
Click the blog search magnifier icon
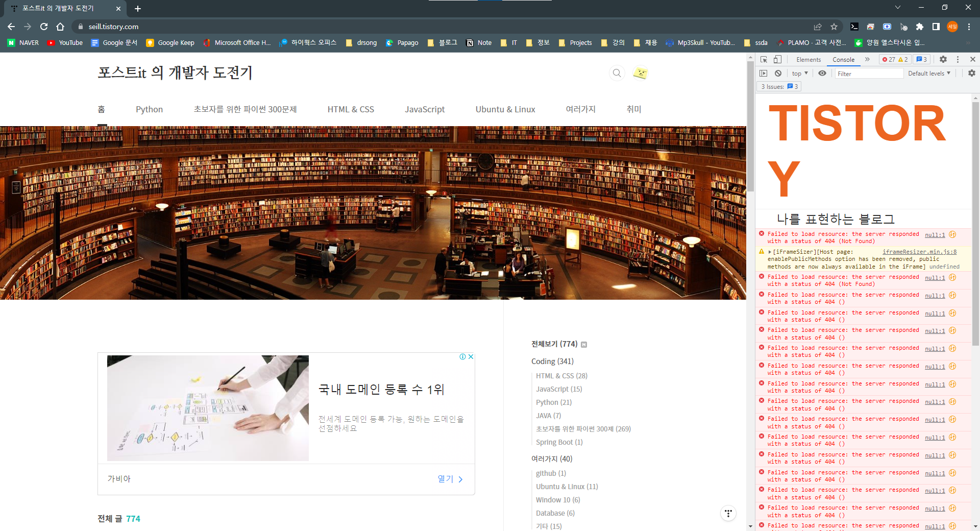[617, 73]
